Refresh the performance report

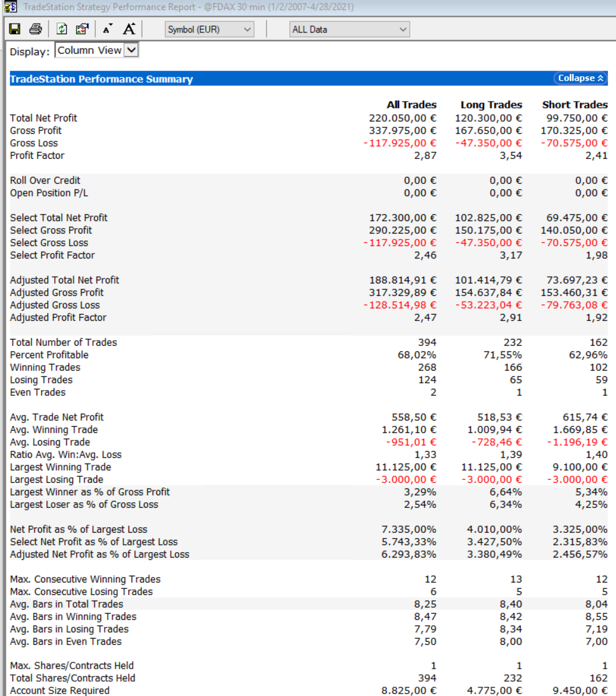pos(62,29)
